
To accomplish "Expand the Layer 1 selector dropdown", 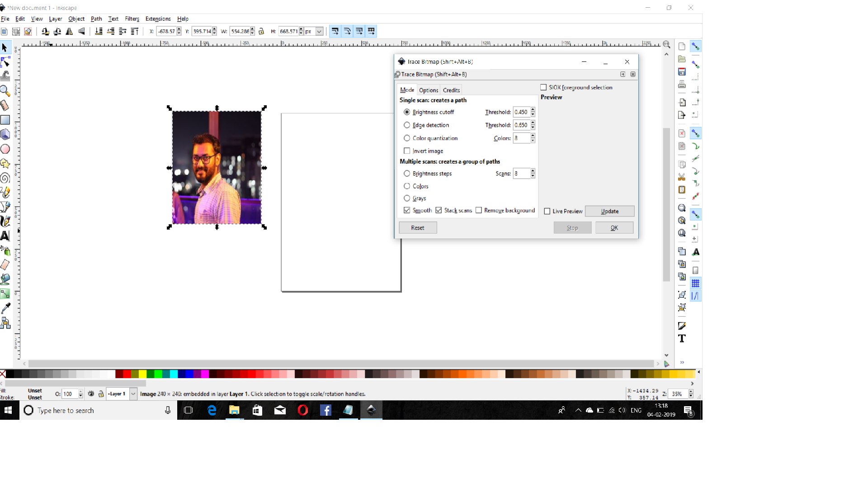I will 133,394.
